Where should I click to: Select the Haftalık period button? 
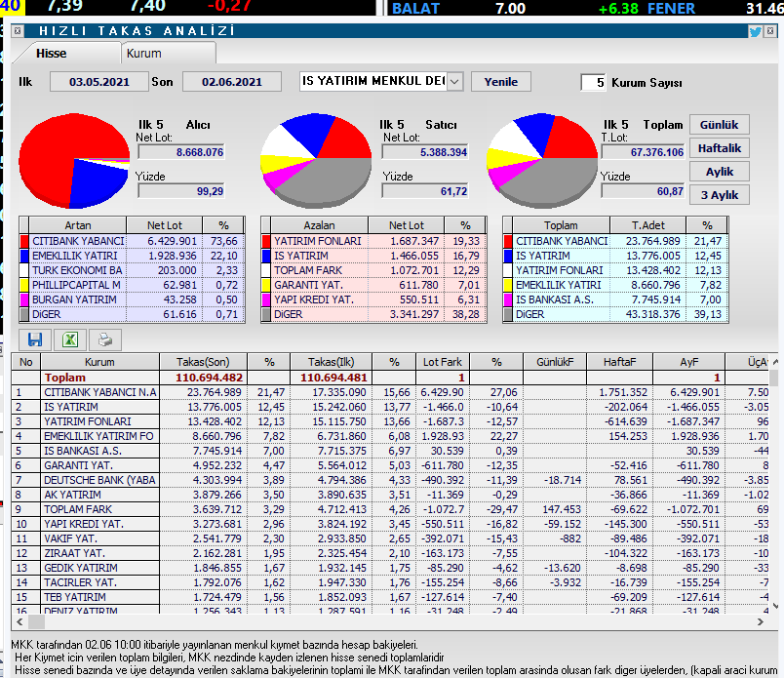[719, 148]
